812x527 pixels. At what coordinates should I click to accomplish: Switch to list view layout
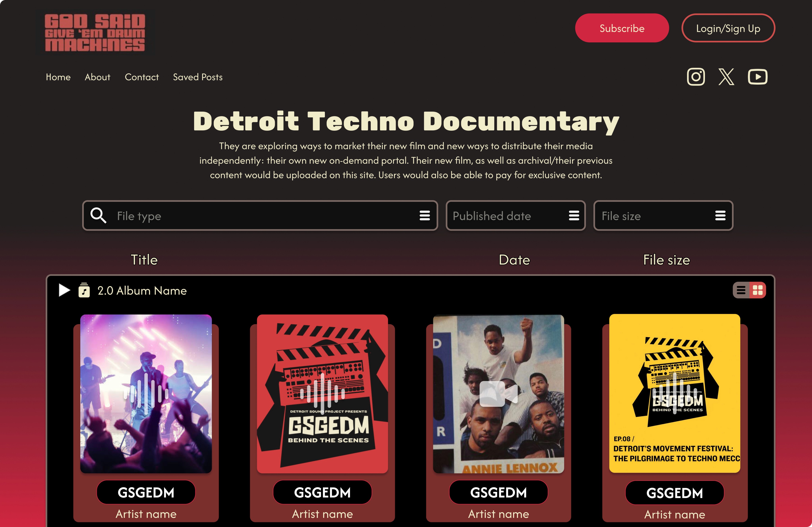pos(741,290)
